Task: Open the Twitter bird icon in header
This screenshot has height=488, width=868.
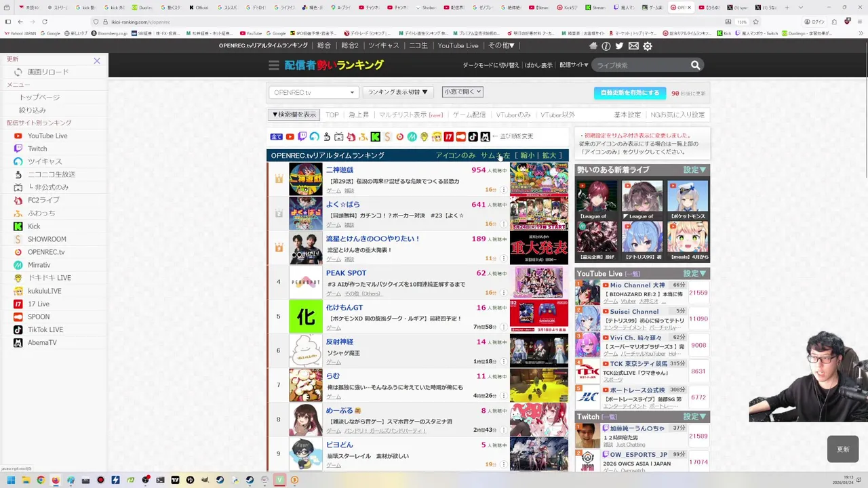Action: point(619,46)
